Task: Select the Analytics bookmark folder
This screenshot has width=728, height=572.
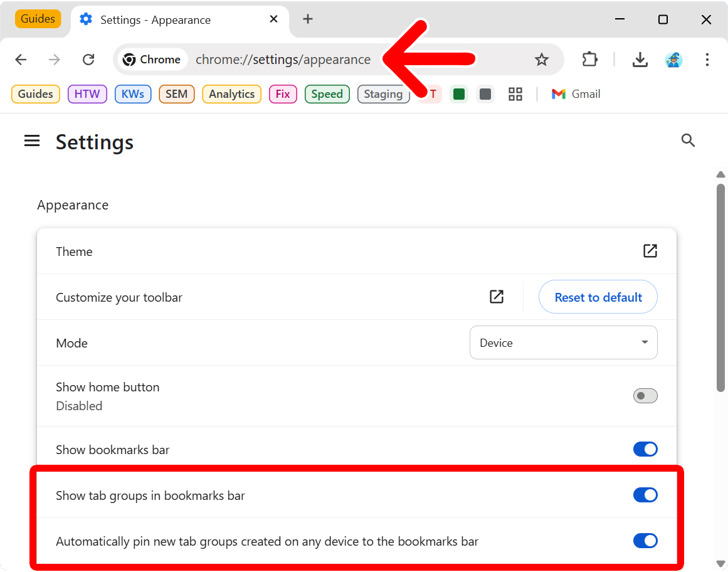Action: click(231, 94)
